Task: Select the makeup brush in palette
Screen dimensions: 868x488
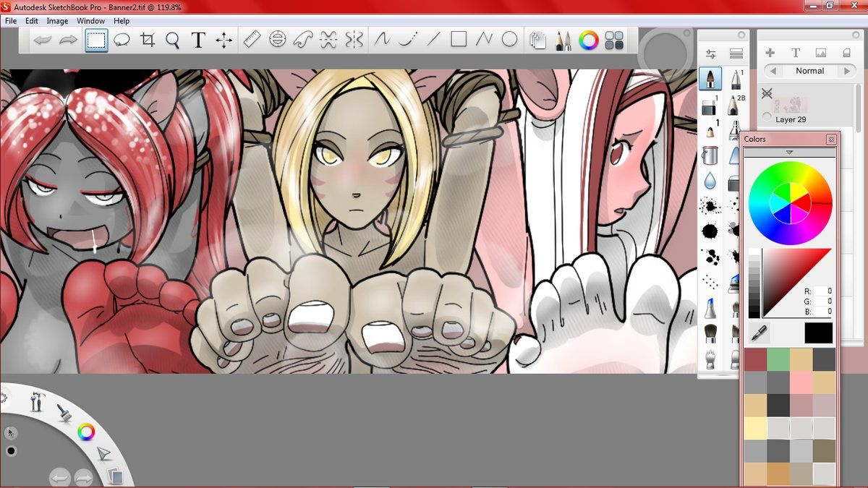Action: tap(710, 333)
